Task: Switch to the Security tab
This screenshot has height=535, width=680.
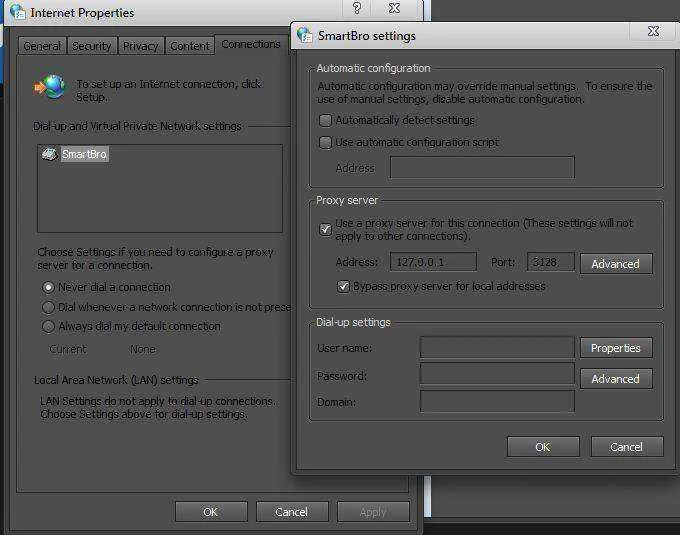Action: tap(92, 46)
